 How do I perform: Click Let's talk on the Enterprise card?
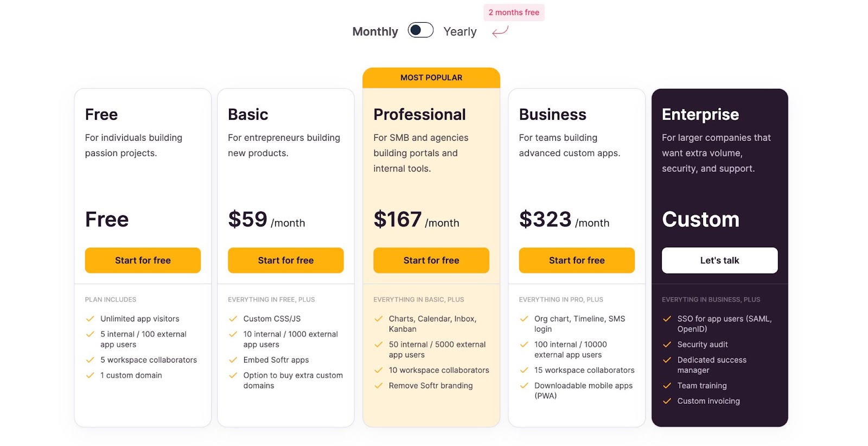[719, 260]
